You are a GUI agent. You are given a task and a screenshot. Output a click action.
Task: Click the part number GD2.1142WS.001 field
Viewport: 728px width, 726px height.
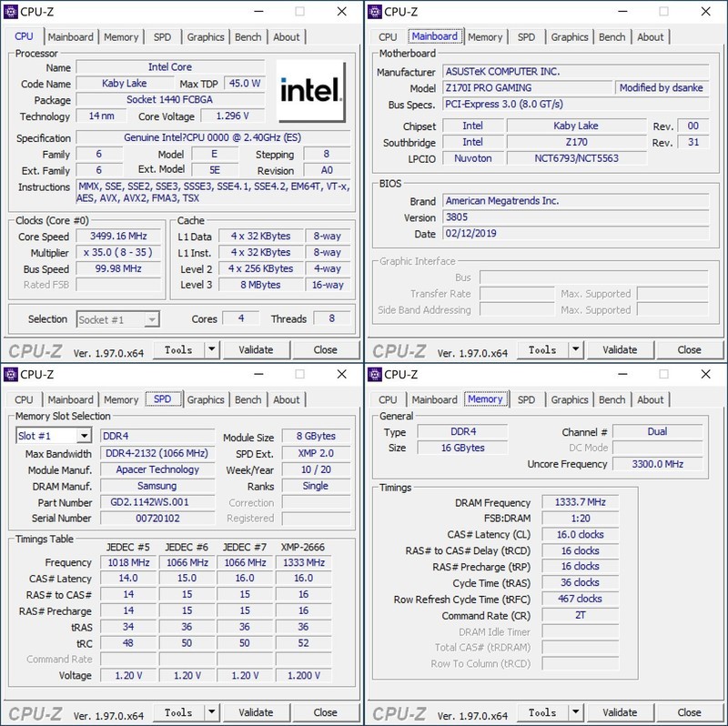(x=157, y=502)
